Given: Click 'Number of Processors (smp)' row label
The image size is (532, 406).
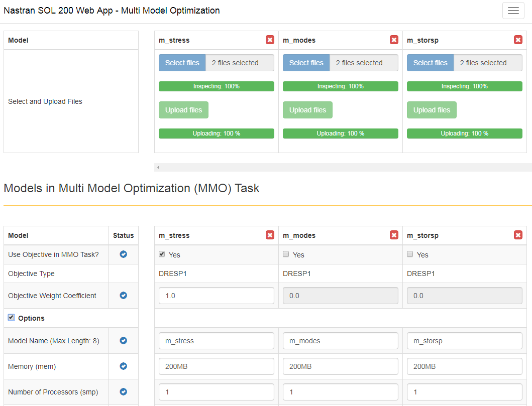Looking at the screenshot, I should pyautogui.click(x=53, y=392).
